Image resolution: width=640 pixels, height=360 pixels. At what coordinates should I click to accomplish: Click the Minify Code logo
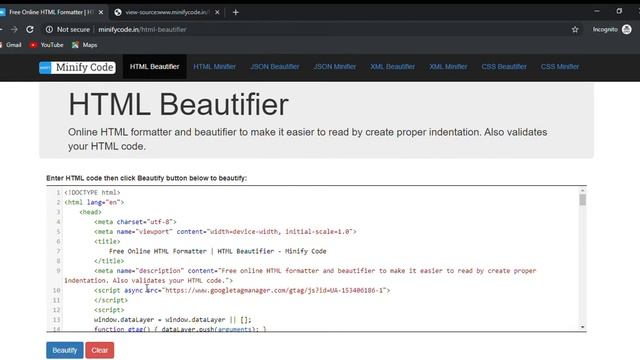78,67
